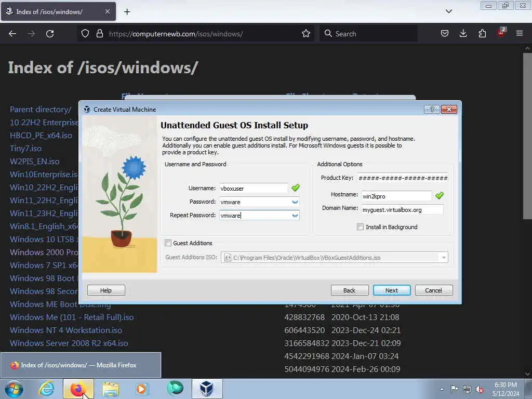The height and width of the screenshot is (399, 532).
Task: Expand Guest Additions ISO dropdown
Action: tap(444, 258)
